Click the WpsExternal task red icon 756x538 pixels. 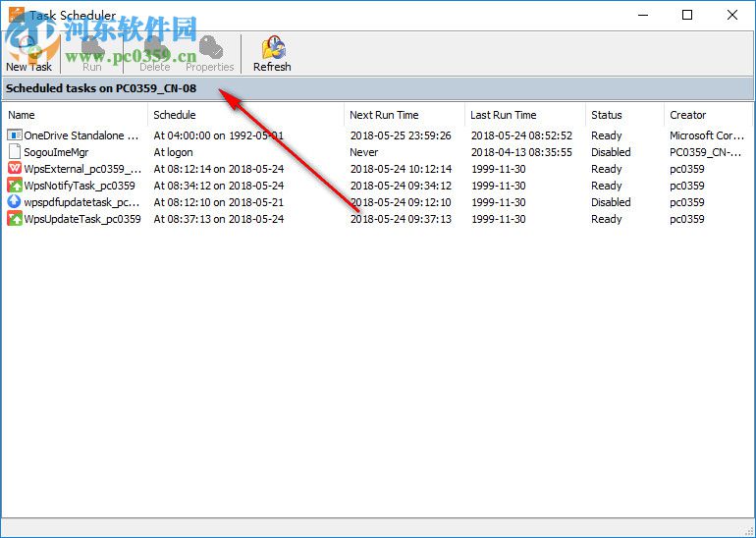pyautogui.click(x=15, y=169)
